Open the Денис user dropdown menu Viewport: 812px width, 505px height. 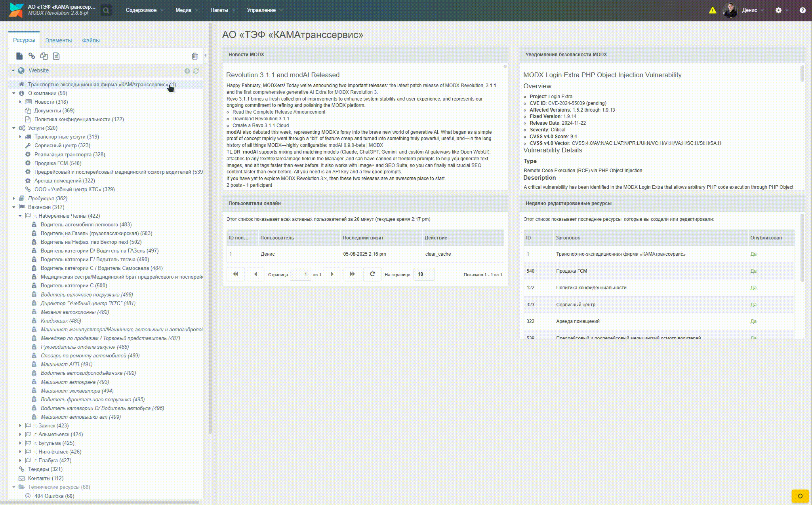point(753,10)
